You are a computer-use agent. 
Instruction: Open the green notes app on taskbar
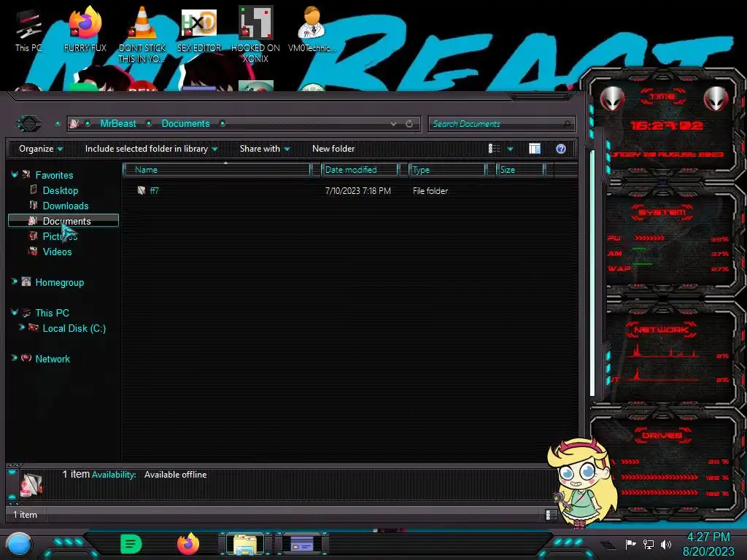pyautogui.click(x=131, y=544)
